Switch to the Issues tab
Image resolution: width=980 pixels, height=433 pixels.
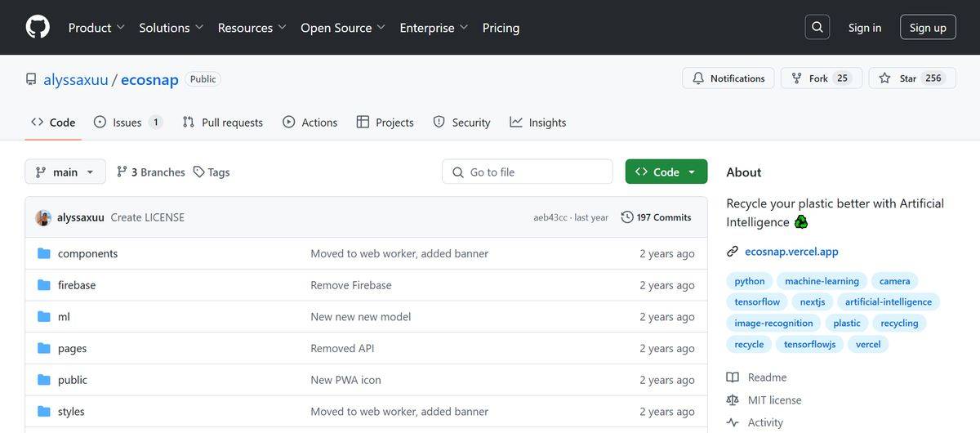click(127, 123)
